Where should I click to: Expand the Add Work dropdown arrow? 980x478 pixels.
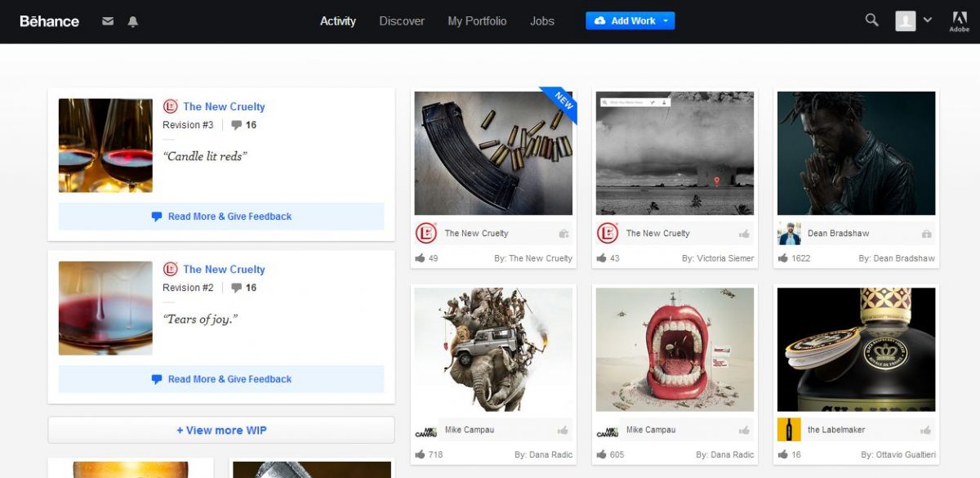click(666, 21)
